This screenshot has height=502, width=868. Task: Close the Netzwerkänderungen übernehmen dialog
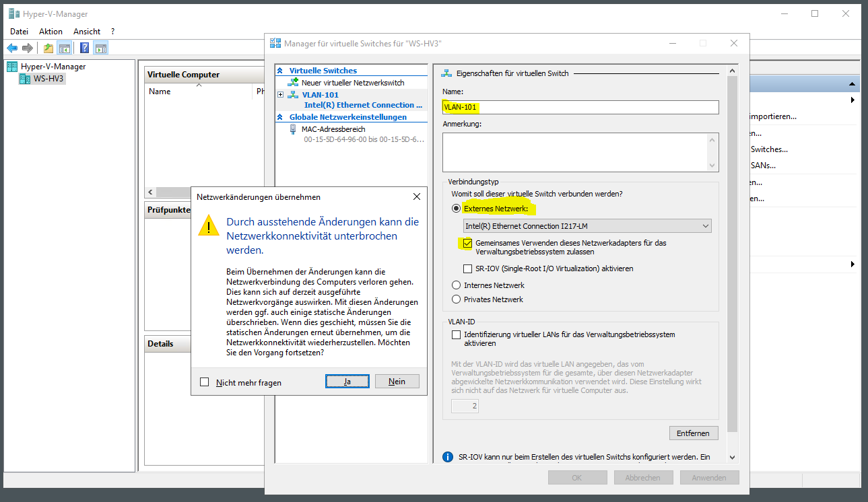pos(416,196)
